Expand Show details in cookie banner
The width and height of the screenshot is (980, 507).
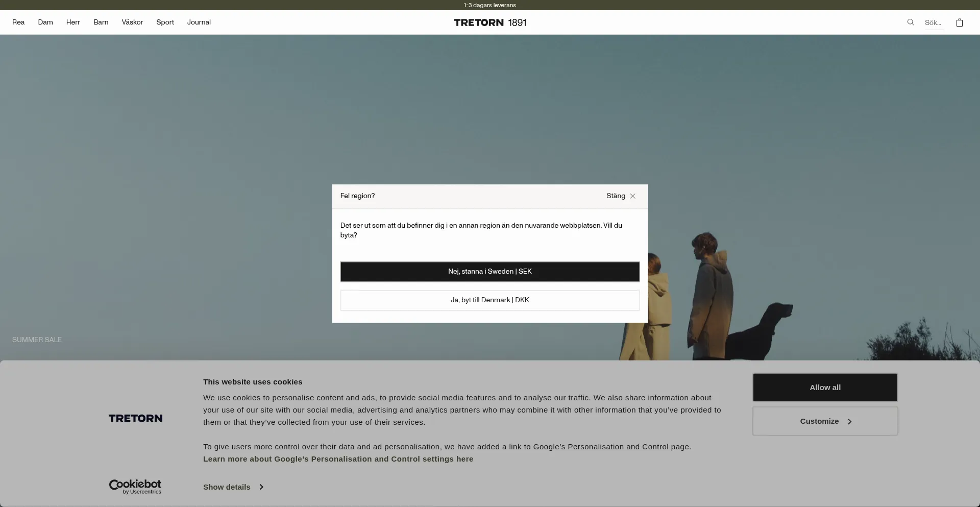(x=233, y=487)
